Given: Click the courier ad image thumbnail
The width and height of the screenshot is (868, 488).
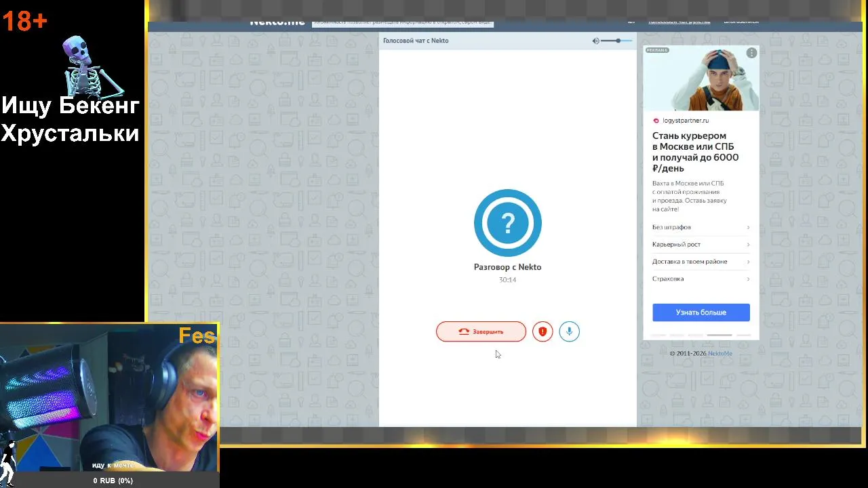Looking at the screenshot, I should [x=701, y=78].
